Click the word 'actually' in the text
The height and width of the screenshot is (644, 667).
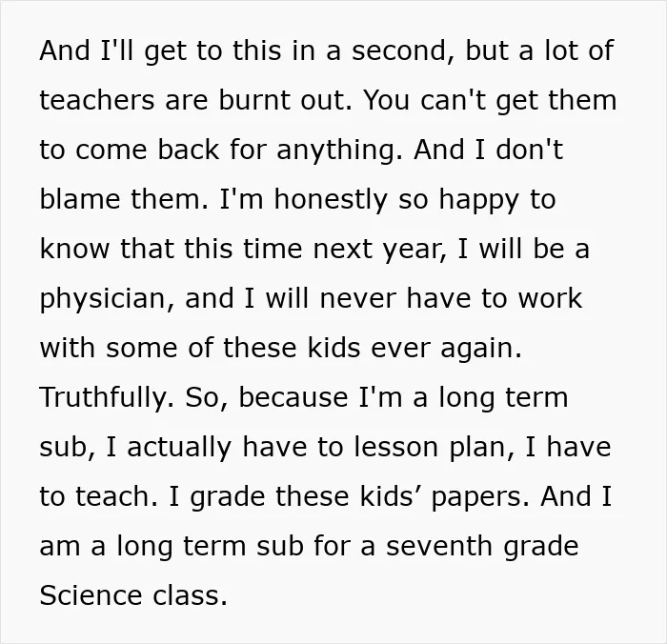pos(179,447)
